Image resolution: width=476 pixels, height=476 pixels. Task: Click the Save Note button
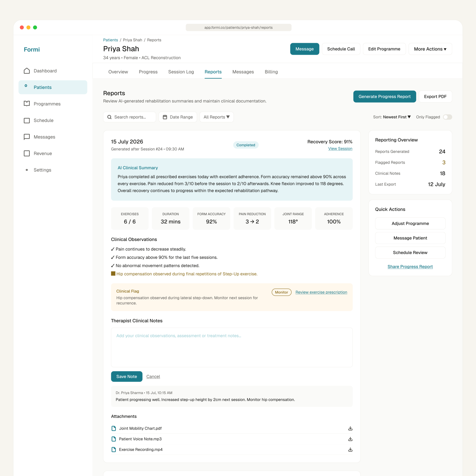[127, 377]
